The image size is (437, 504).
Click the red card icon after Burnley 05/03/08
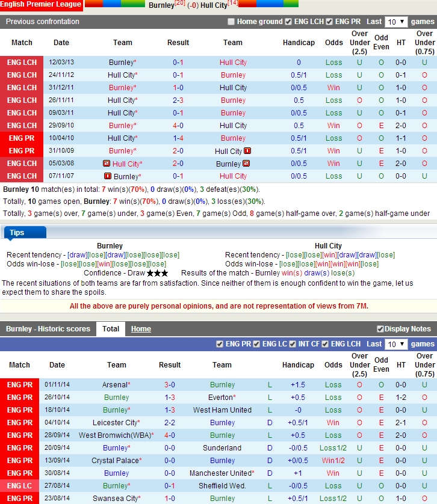point(246,164)
